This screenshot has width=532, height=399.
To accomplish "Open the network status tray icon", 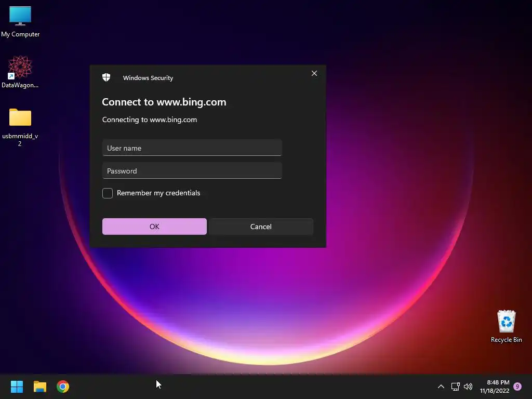I will point(455,387).
